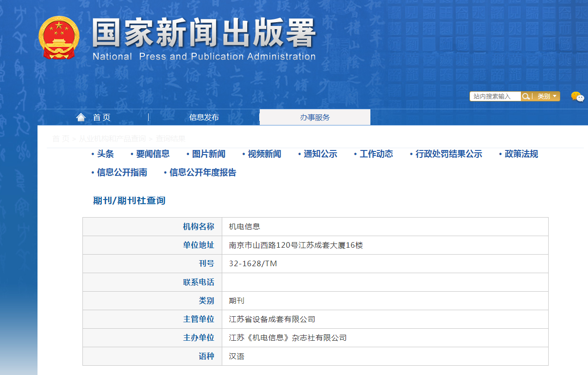Click the home icon beside 首页
Viewport: 588px width, 375px height.
[x=81, y=117]
